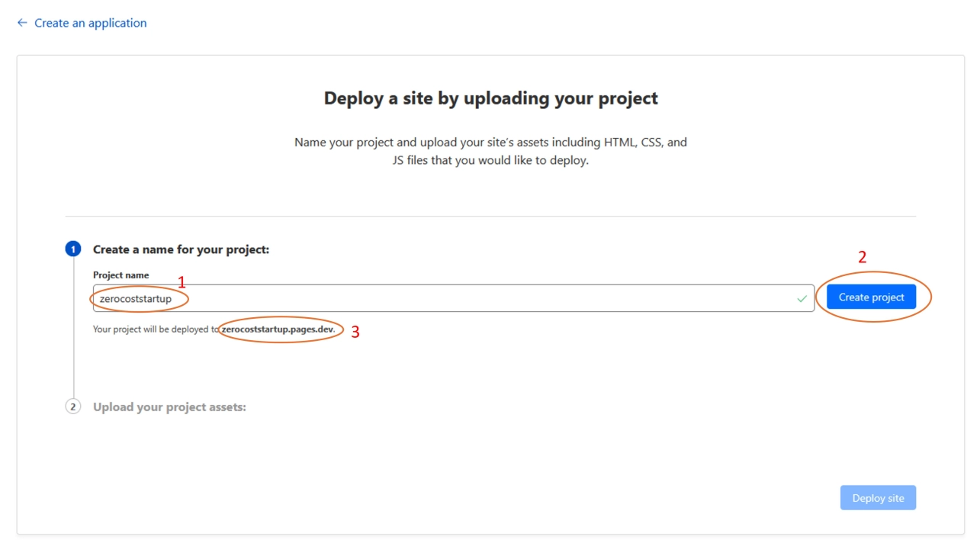Open the Create an application link
The image size is (980, 543).
pos(90,23)
